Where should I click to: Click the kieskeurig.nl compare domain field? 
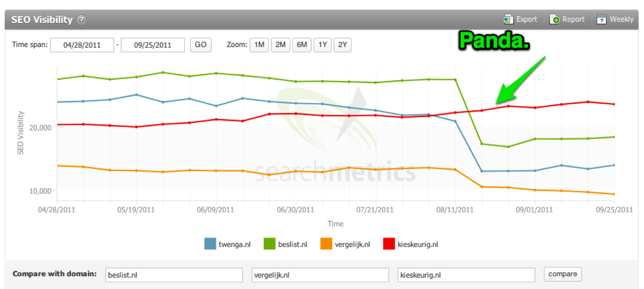(466, 275)
